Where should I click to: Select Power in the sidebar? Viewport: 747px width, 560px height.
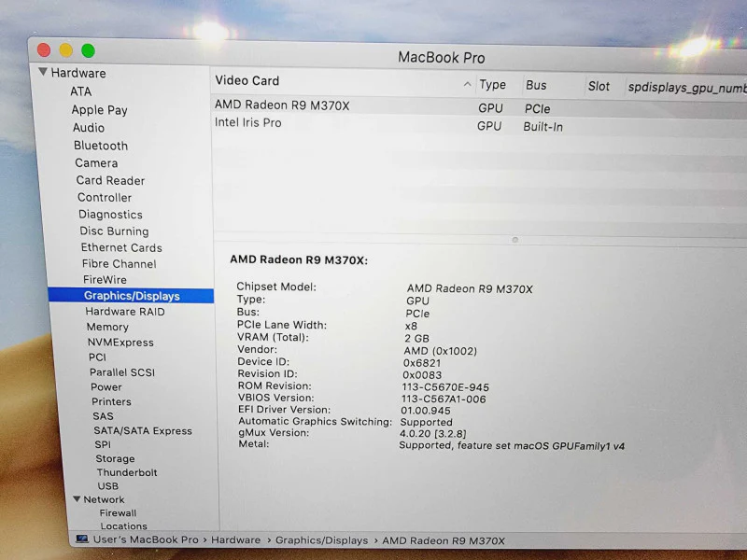[106, 387]
